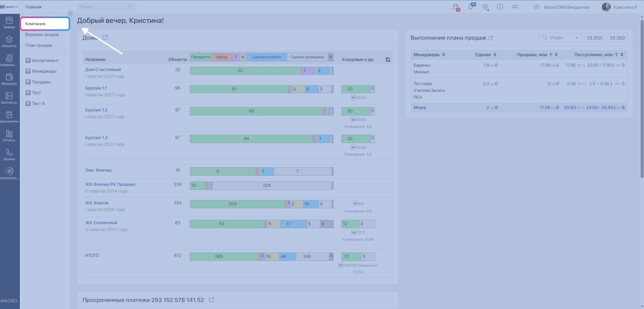The height and width of the screenshot is (309, 644).
Task: Open the Кристина Р. profile menu
Action: coord(620,7)
